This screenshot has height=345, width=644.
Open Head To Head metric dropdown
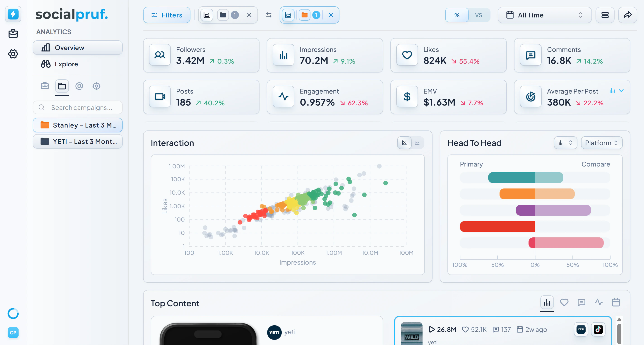click(x=565, y=143)
